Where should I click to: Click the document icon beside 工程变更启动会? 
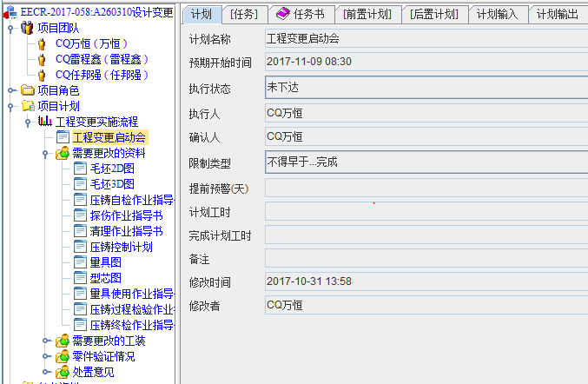(63, 137)
